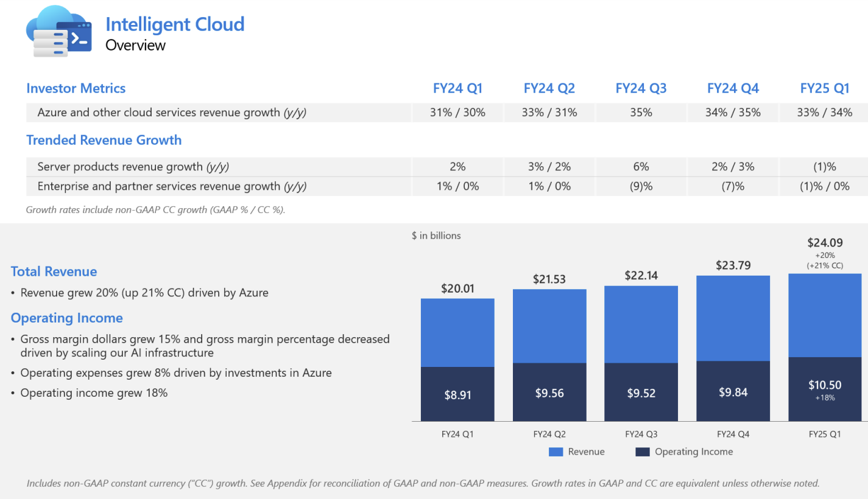Click the Server products revenue growth row label
The image size is (868, 499).
click(x=133, y=167)
